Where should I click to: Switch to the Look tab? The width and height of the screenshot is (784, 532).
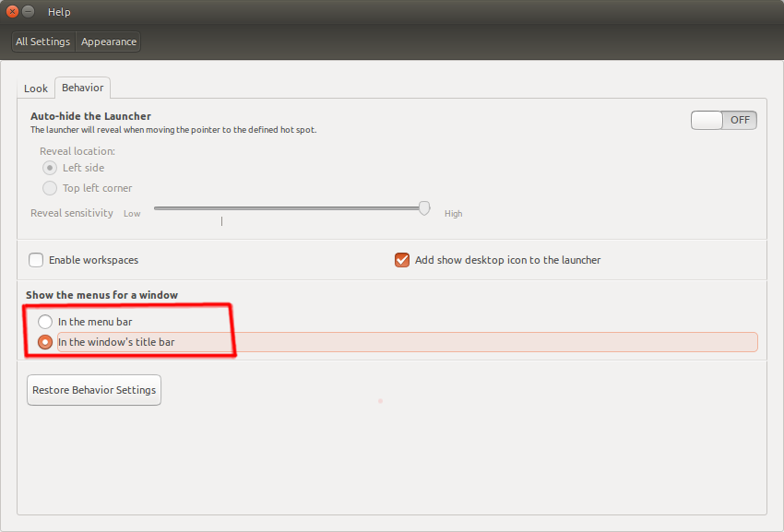(36, 89)
